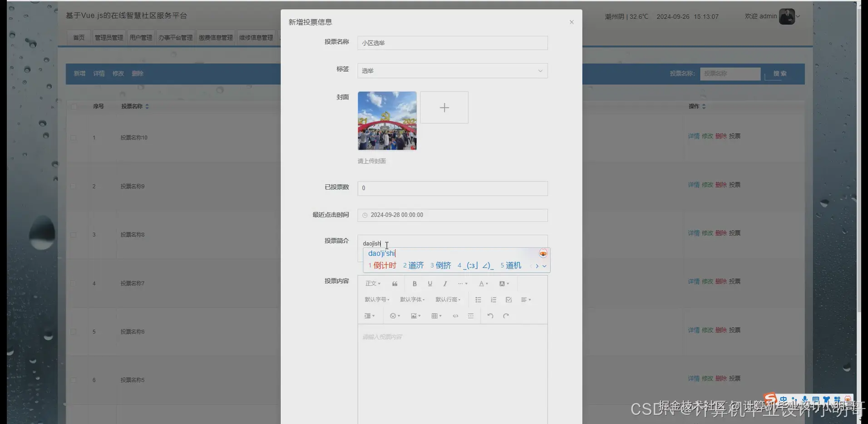Switch to the 用户管理 tab
The image size is (868, 424).
tap(141, 37)
